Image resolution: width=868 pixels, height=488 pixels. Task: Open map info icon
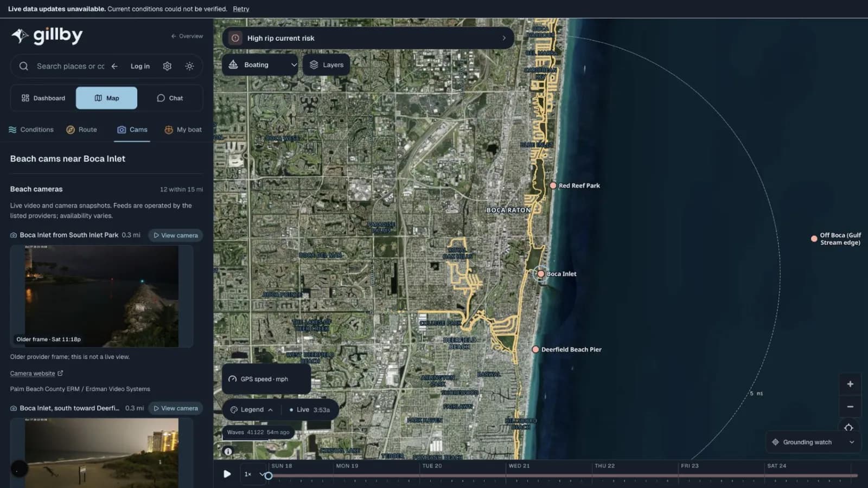click(x=228, y=451)
